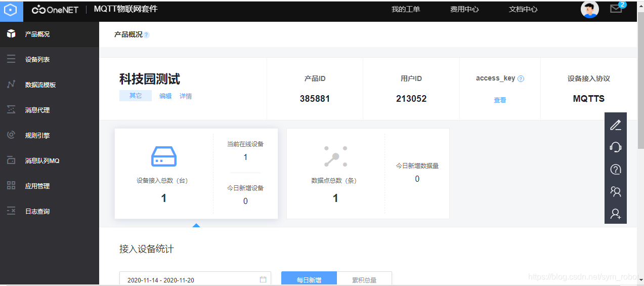Click the 日志查询 sidebar icon
644x286 pixels.
click(x=11, y=211)
